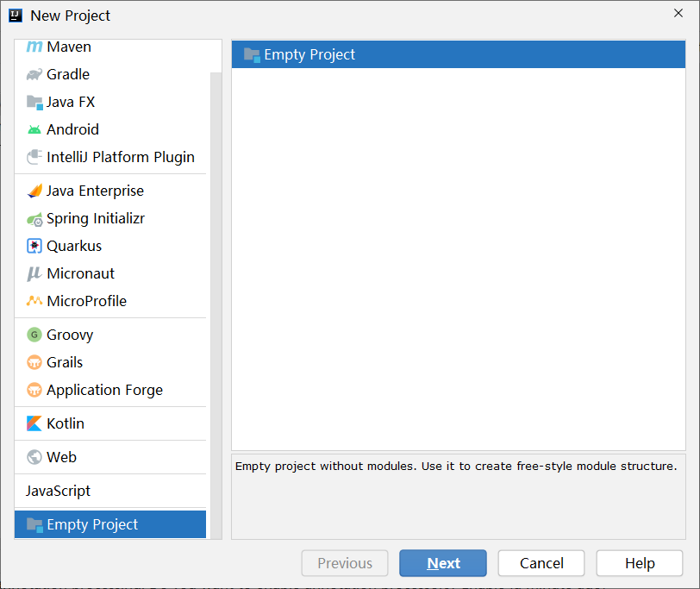Click the Android robot icon
The height and width of the screenshot is (589, 700).
(34, 129)
